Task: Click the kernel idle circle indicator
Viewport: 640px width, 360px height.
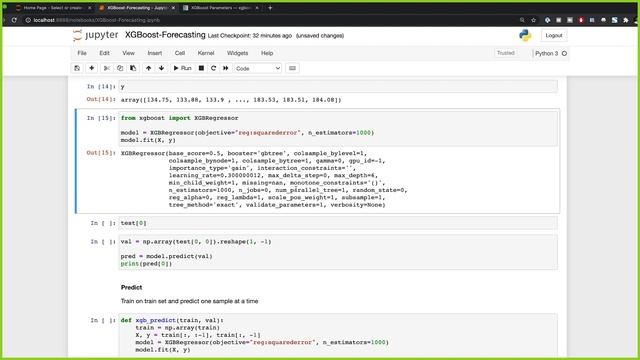Action: coord(564,53)
